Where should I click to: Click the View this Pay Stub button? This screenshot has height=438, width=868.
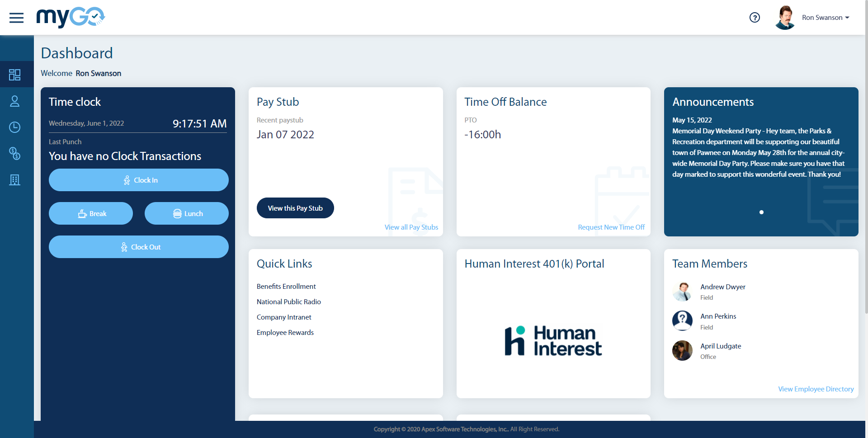click(x=295, y=208)
